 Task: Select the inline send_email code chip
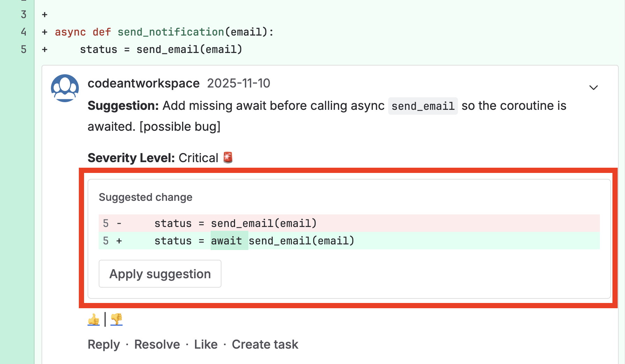(423, 106)
